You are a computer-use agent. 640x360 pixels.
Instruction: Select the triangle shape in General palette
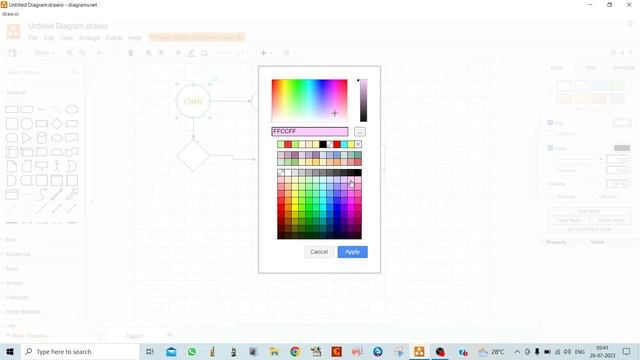[27, 138]
